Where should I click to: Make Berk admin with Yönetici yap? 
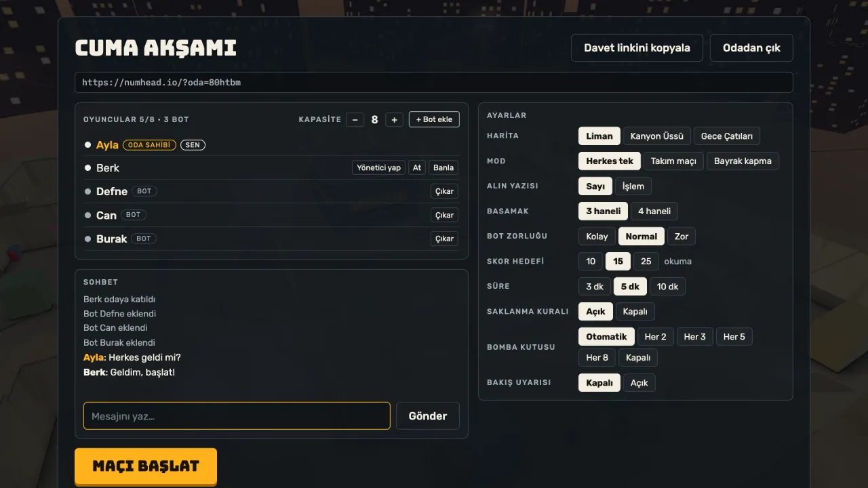378,167
